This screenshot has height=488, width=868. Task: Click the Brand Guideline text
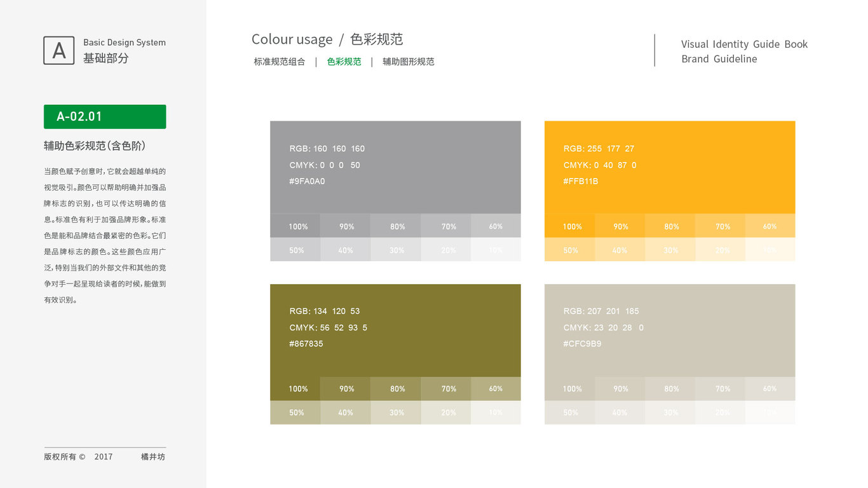click(x=719, y=58)
